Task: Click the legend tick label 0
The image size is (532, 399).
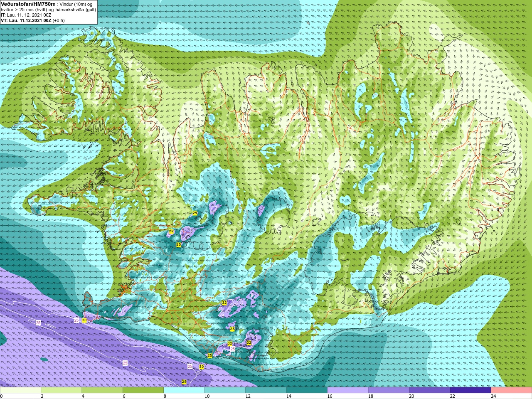Action: point(1,396)
